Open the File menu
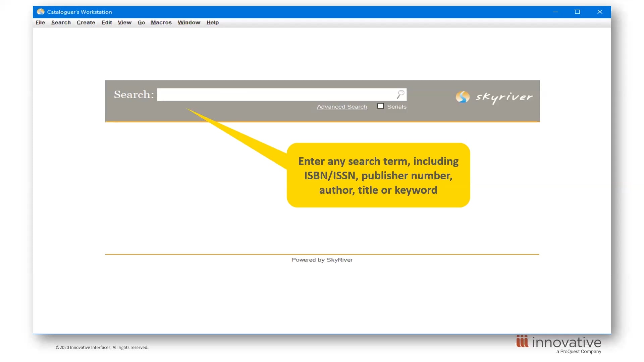The width and height of the screenshot is (644, 362). click(40, 22)
